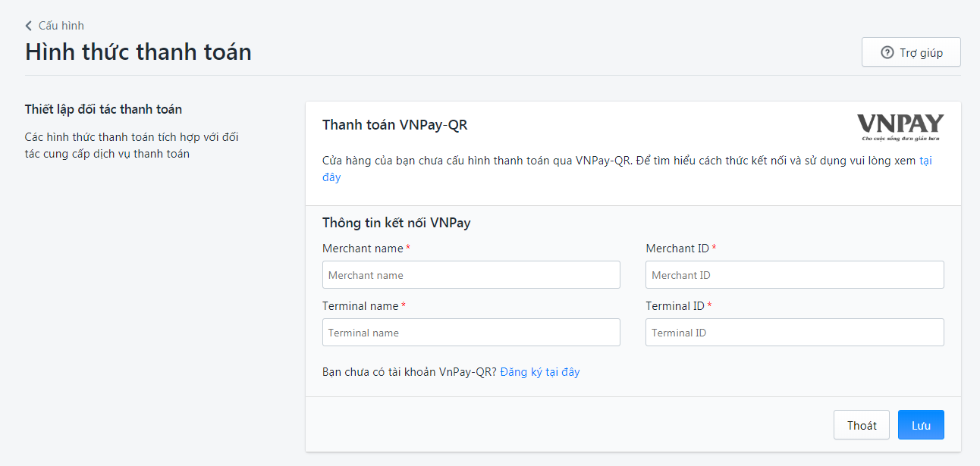Click the Terminal name field label

point(360,306)
